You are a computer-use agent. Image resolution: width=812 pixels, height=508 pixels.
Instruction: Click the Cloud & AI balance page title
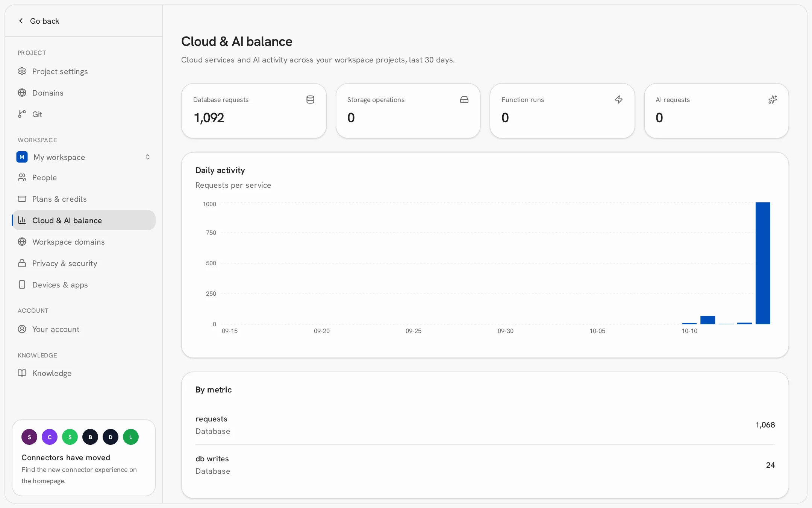pos(236,41)
